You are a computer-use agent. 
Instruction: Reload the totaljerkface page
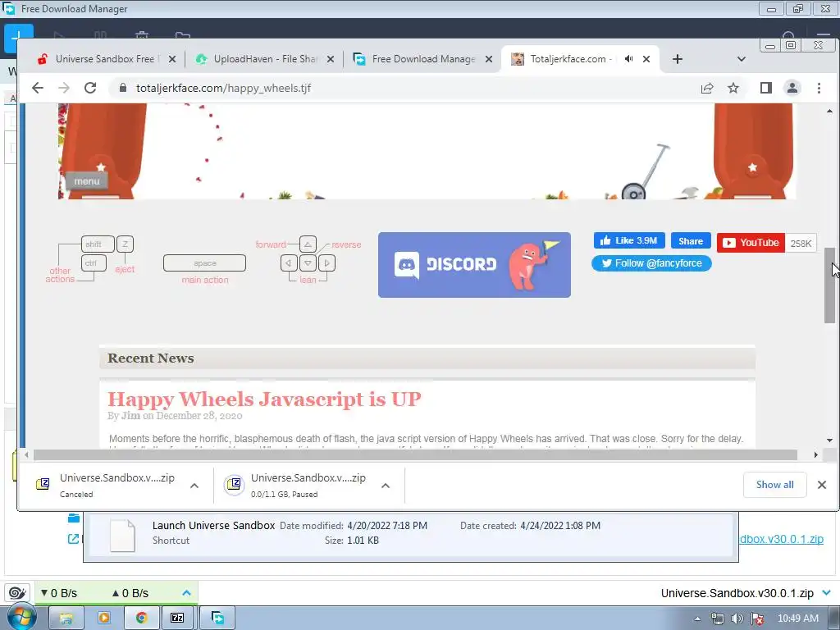tap(90, 88)
